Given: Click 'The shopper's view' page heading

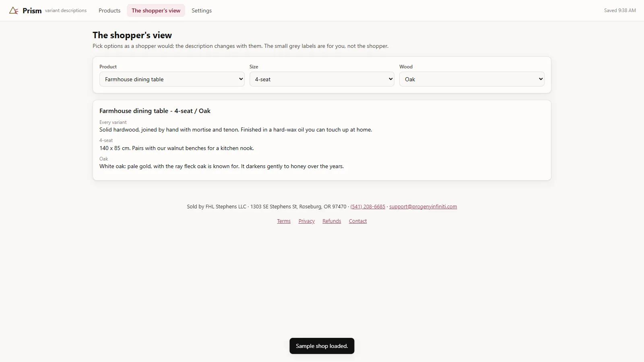Looking at the screenshot, I should [132, 35].
